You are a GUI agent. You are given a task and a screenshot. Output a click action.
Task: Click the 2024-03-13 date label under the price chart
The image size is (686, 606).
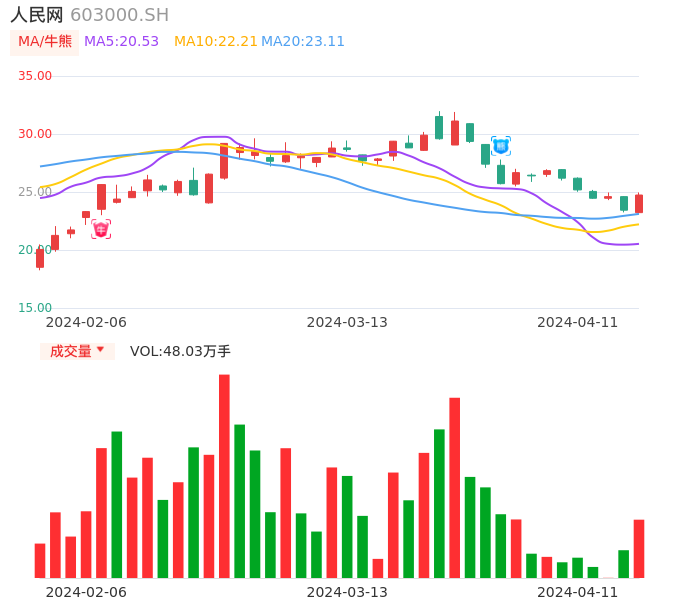click(346, 322)
